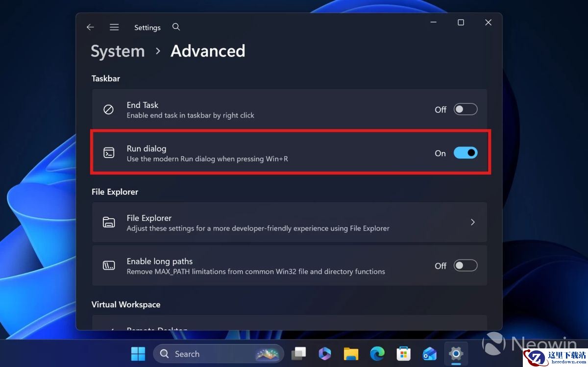
Task: Click the File Explorer section heading
Action: tap(115, 192)
